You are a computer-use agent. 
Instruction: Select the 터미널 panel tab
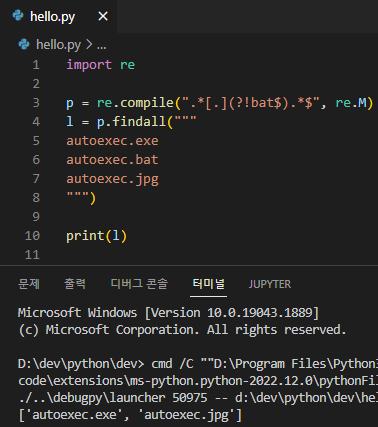[209, 284]
